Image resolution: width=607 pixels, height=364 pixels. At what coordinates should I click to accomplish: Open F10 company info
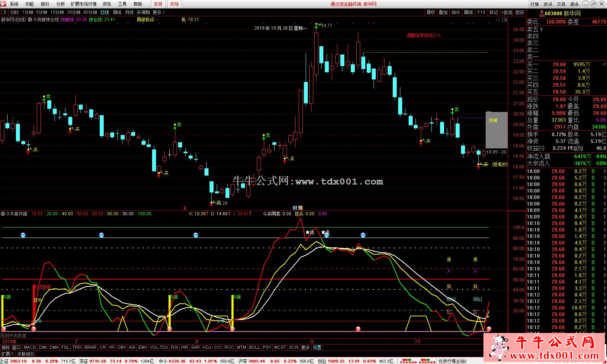(x=481, y=12)
